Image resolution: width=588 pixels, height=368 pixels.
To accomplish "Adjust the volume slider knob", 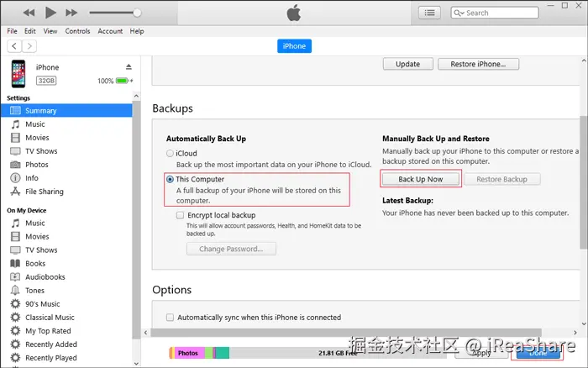I will [x=137, y=13].
